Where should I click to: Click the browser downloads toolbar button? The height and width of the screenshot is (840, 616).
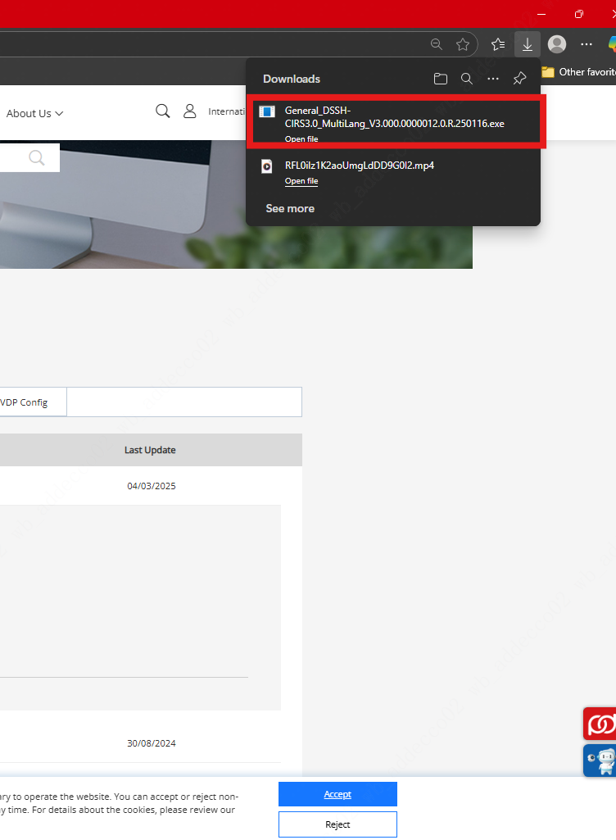[527, 44]
